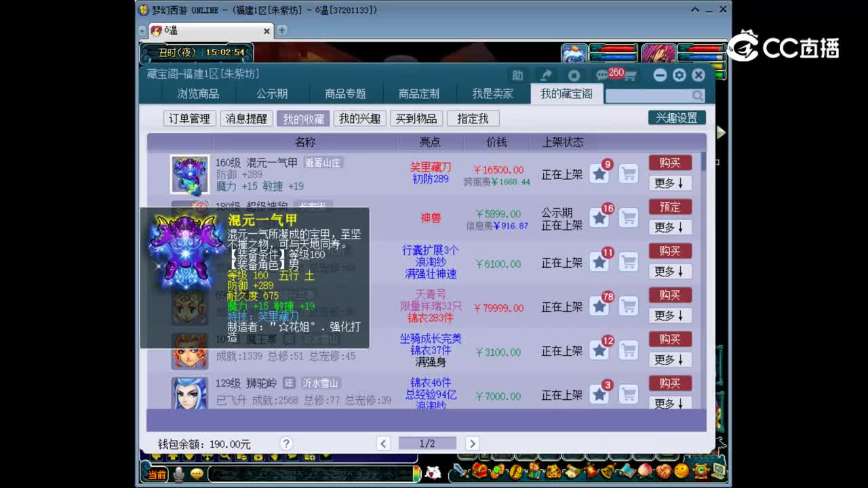
Task: Expand 更多 for the ¥6100.00 row
Action: tap(670, 271)
